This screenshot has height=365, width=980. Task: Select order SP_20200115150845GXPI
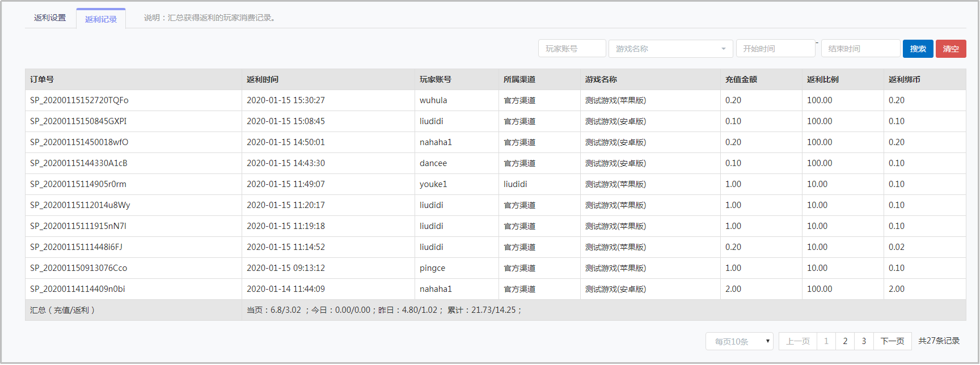pos(78,121)
